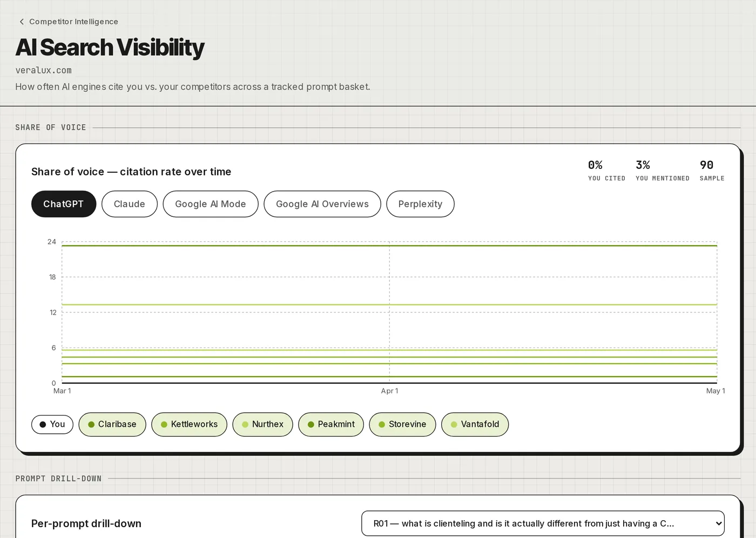Click the AI Search Visibility heading

110,47
